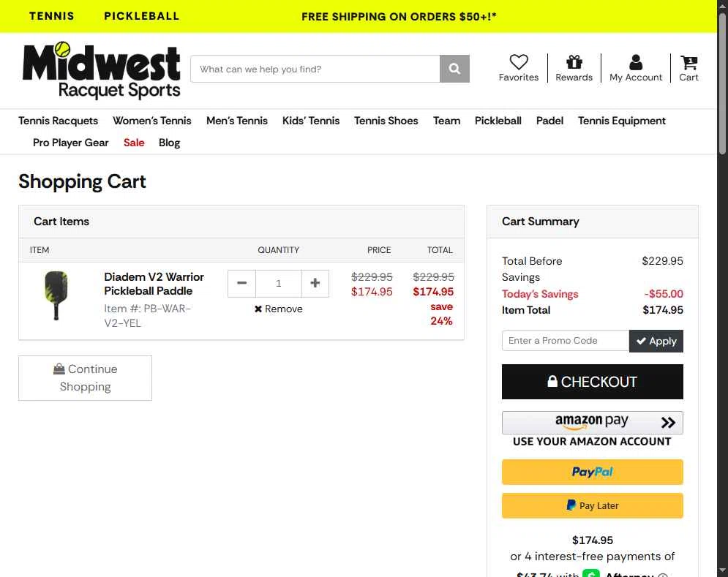
Task: Open Pickleball navigation menu
Action: [x=498, y=121]
